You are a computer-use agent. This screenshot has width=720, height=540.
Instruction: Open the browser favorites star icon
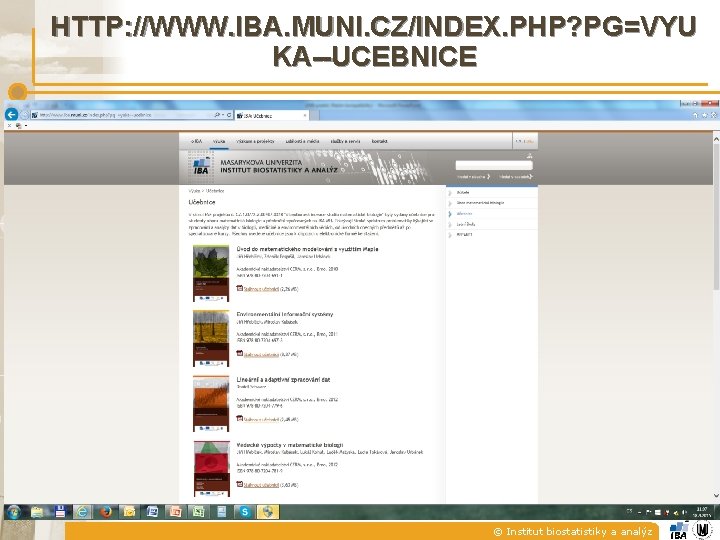(x=704, y=115)
